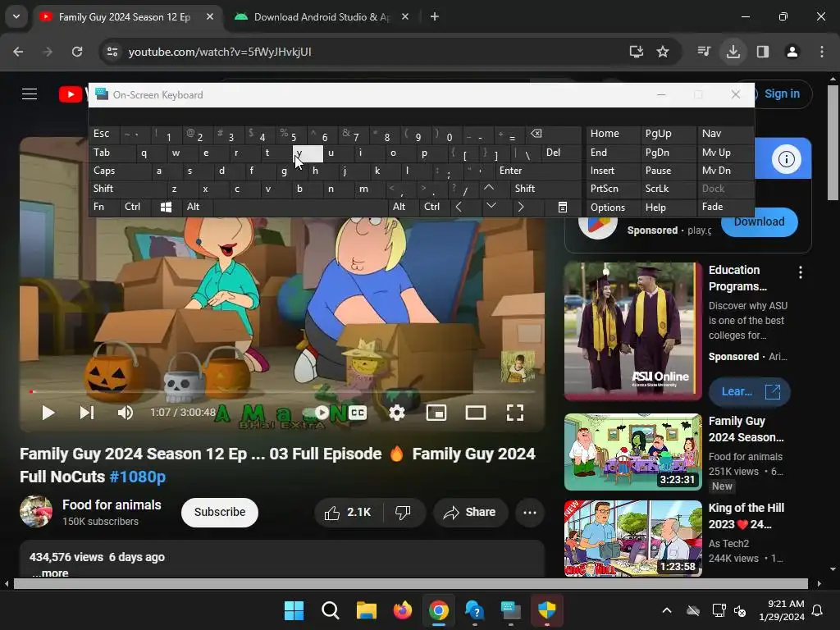Open the ASU Online ad thumbnail
840x630 pixels.
(x=632, y=331)
